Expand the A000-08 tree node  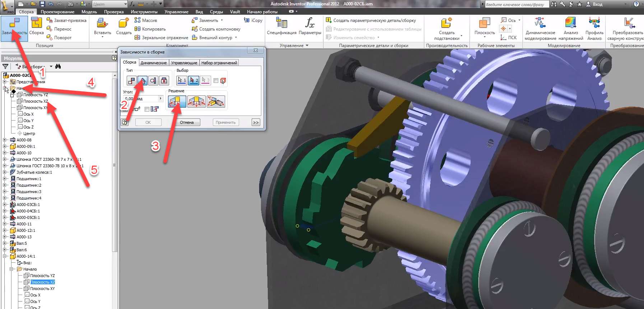click(x=5, y=140)
